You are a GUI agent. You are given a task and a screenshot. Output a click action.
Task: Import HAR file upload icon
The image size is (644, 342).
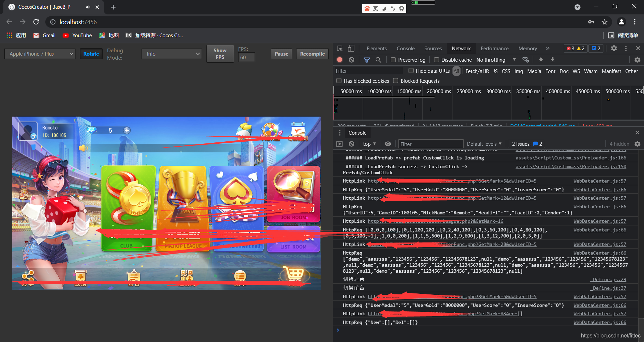click(541, 60)
